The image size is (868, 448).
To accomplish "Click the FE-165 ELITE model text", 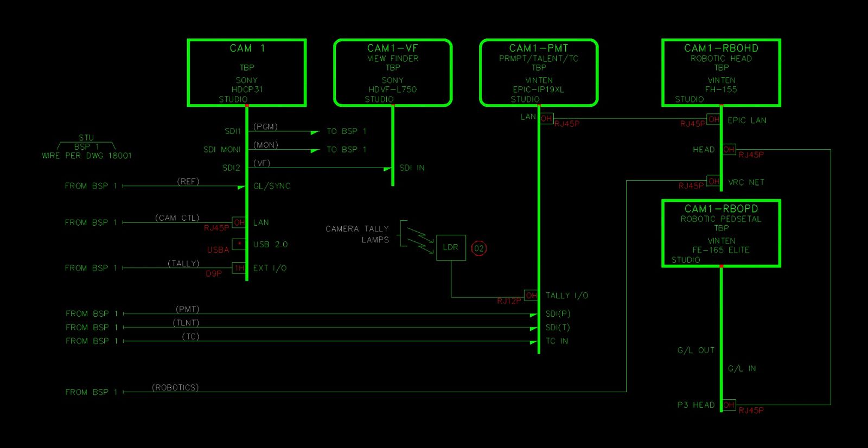I will coord(721,250).
